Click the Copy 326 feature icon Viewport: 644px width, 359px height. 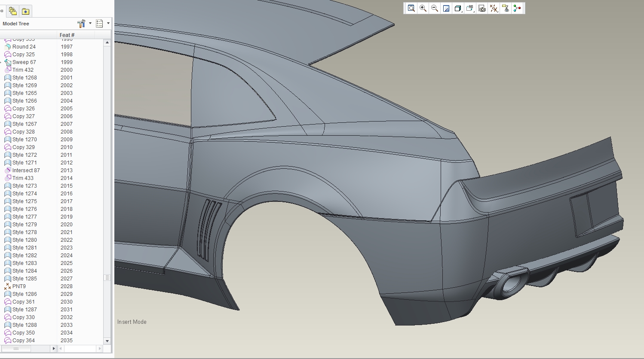pos(8,109)
